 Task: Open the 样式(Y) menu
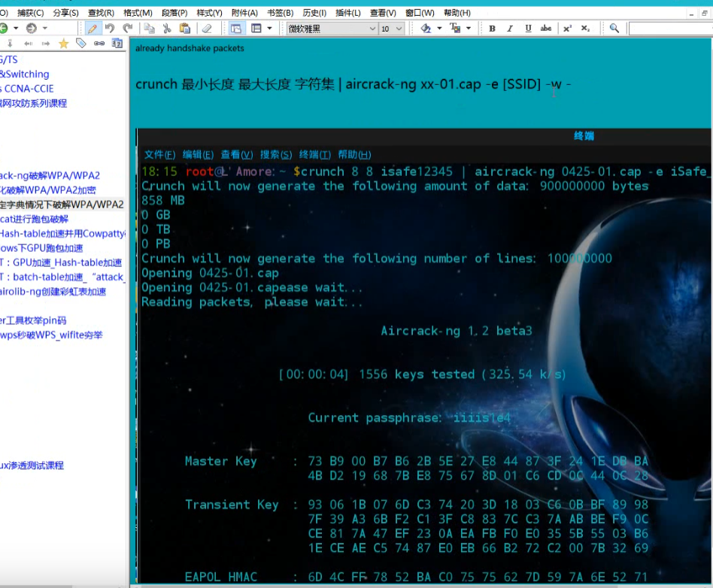(210, 13)
